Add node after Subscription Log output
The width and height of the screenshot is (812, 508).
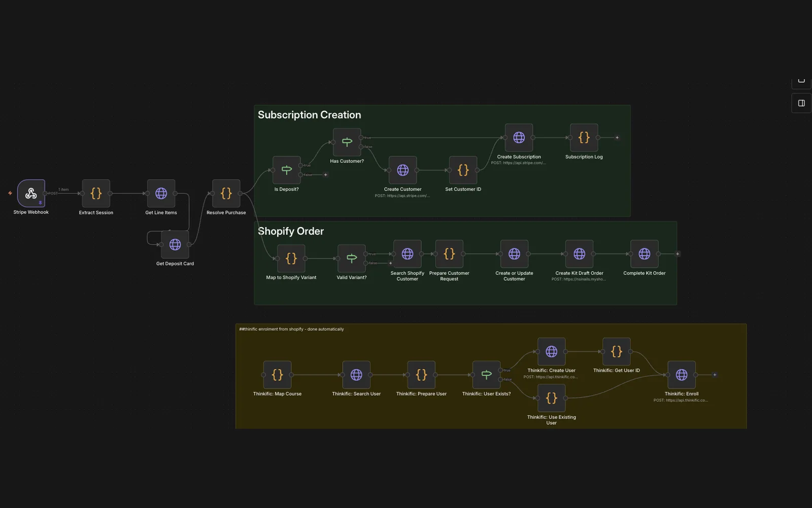click(x=617, y=138)
